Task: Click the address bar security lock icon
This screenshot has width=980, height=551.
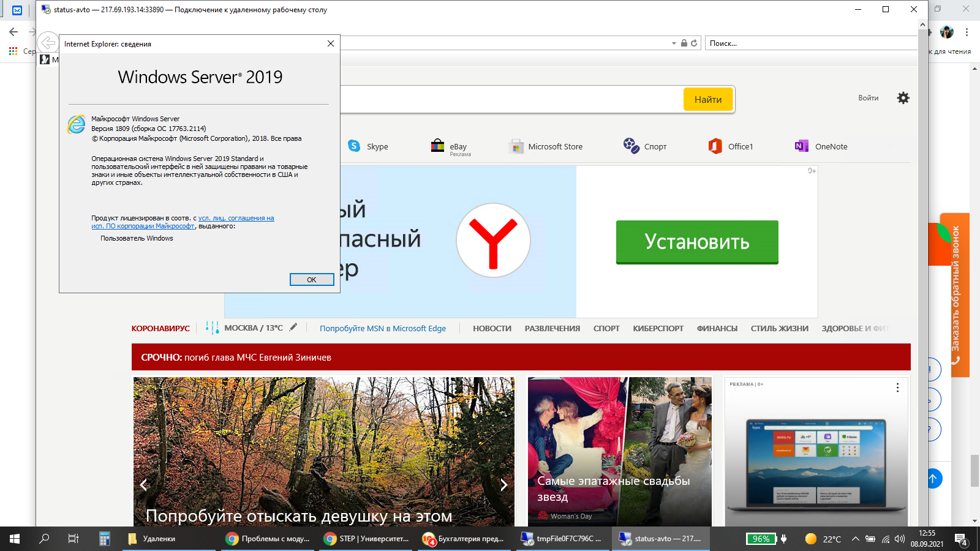Action: pos(684,43)
